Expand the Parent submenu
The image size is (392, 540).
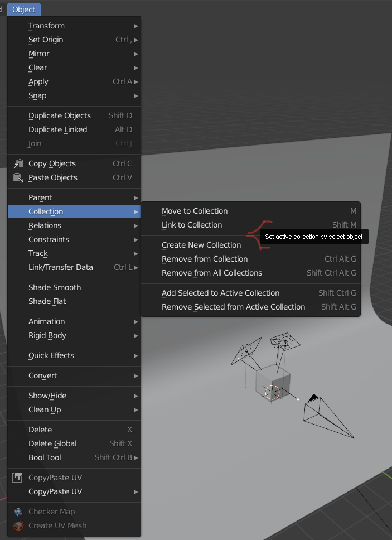[x=74, y=197]
